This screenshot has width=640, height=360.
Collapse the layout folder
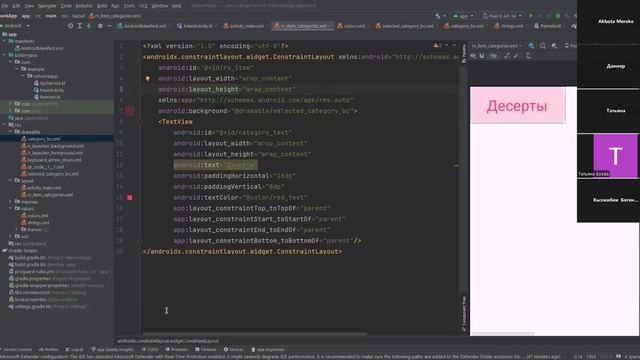coord(11,180)
